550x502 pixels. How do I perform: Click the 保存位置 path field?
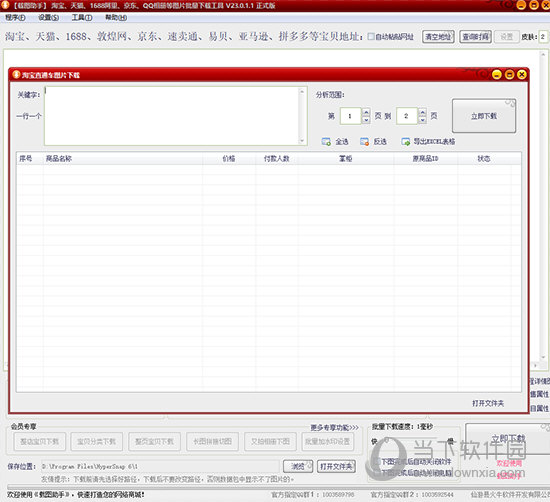click(x=160, y=466)
